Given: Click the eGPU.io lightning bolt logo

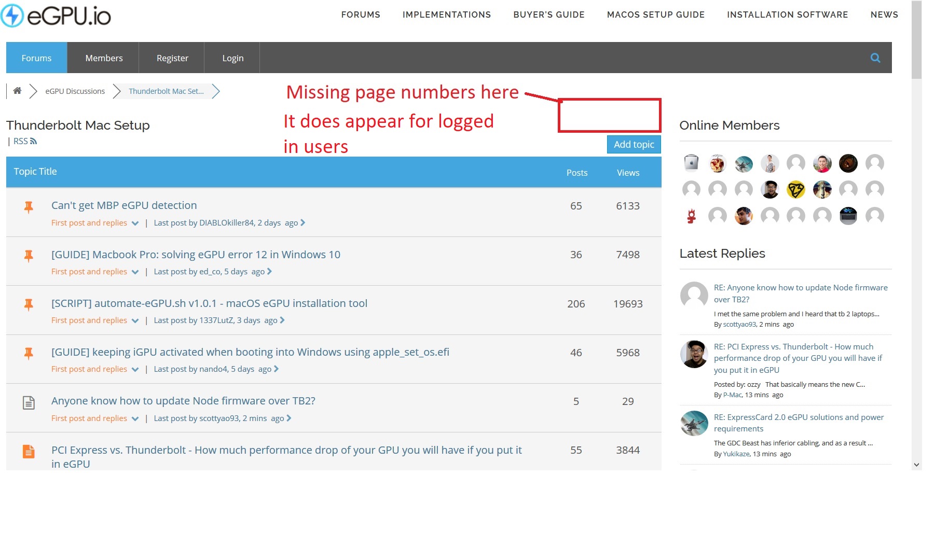Looking at the screenshot, I should [12, 16].
